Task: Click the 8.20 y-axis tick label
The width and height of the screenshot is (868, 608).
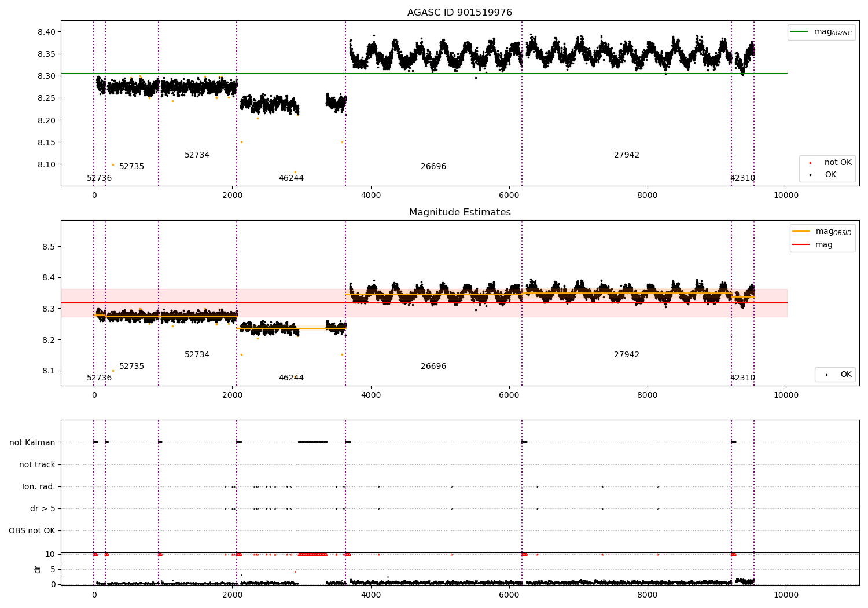Action: [x=47, y=120]
